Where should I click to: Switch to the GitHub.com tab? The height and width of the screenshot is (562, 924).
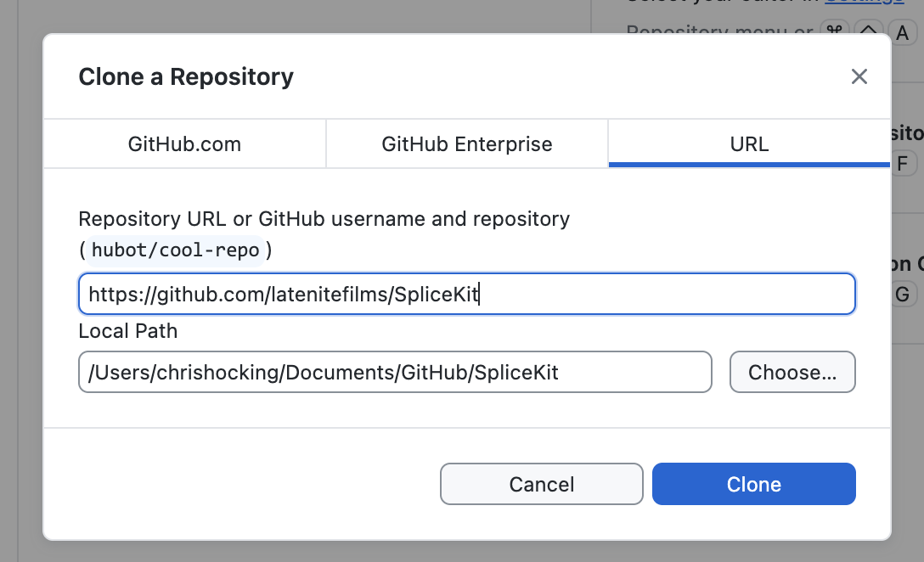184,144
